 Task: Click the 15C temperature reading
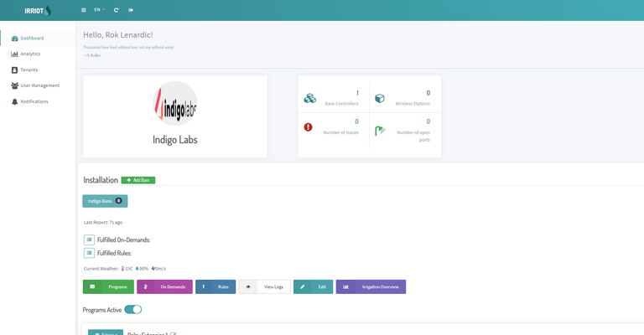click(127, 269)
